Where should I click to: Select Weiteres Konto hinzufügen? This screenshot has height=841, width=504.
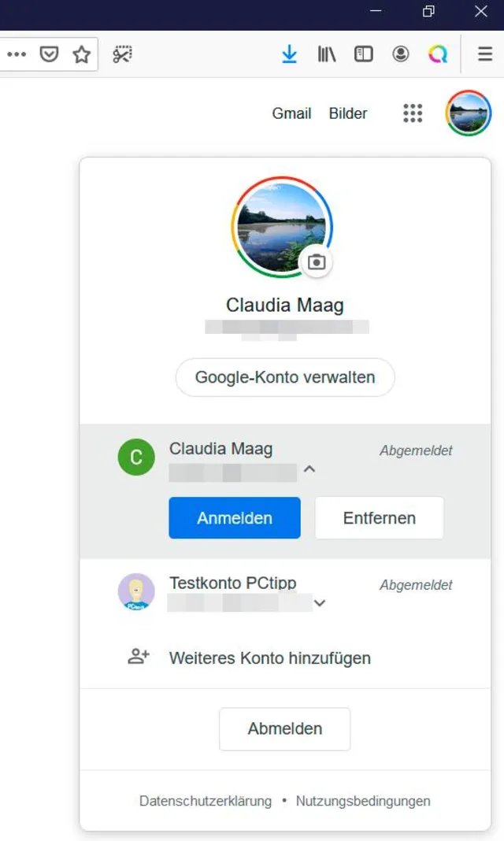(269, 658)
